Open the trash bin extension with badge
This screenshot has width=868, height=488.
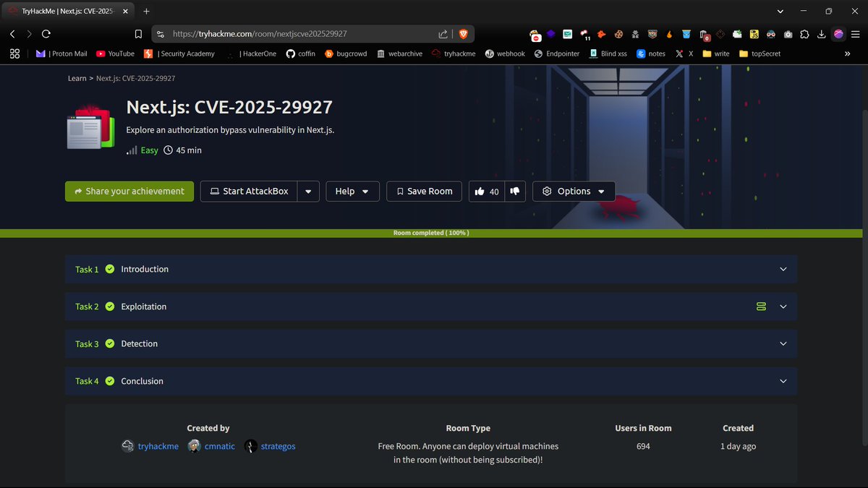click(x=704, y=35)
